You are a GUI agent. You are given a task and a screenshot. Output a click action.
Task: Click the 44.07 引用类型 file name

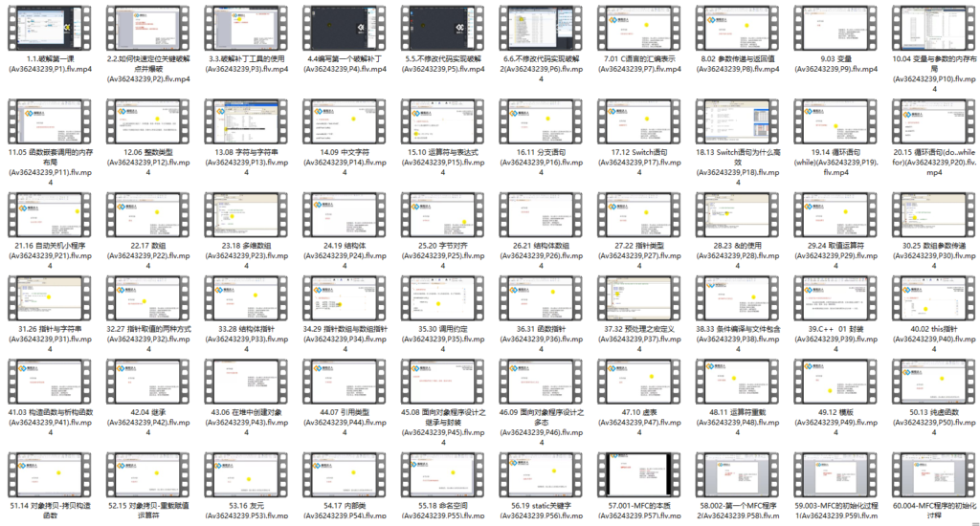[345, 423]
